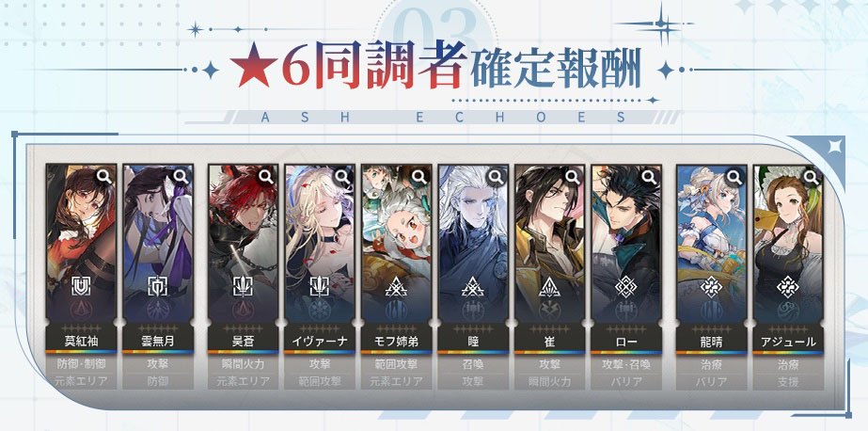Open magnifier on アジュール card
Screen dimensions: 868x431
812,177
